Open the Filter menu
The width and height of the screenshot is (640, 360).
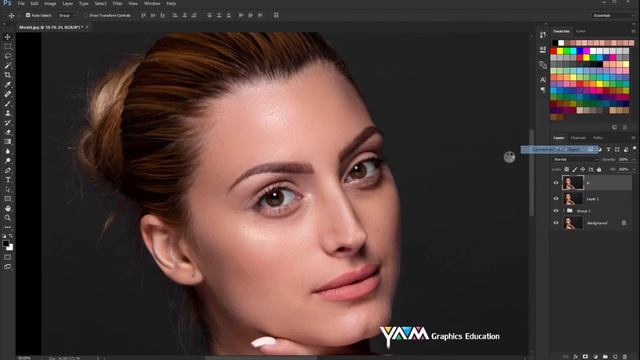coord(117,4)
